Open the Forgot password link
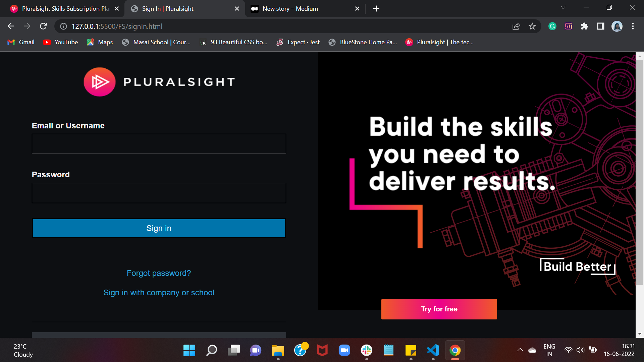Viewport: 644px width, 362px height. click(x=159, y=273)
